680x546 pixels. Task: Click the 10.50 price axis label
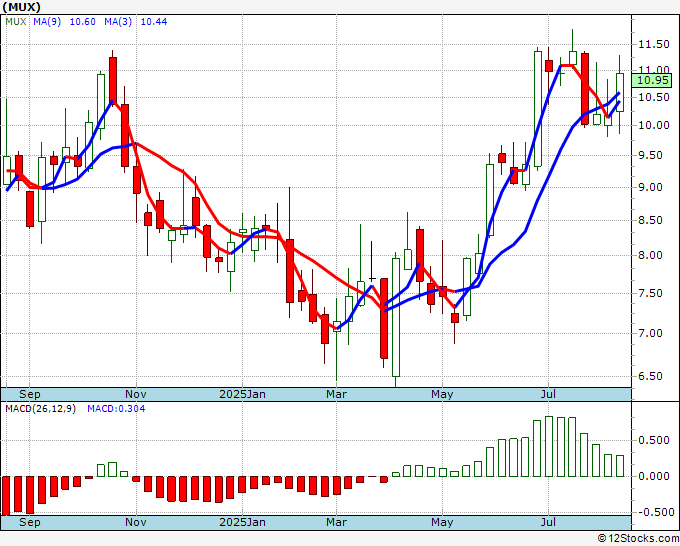654,97
